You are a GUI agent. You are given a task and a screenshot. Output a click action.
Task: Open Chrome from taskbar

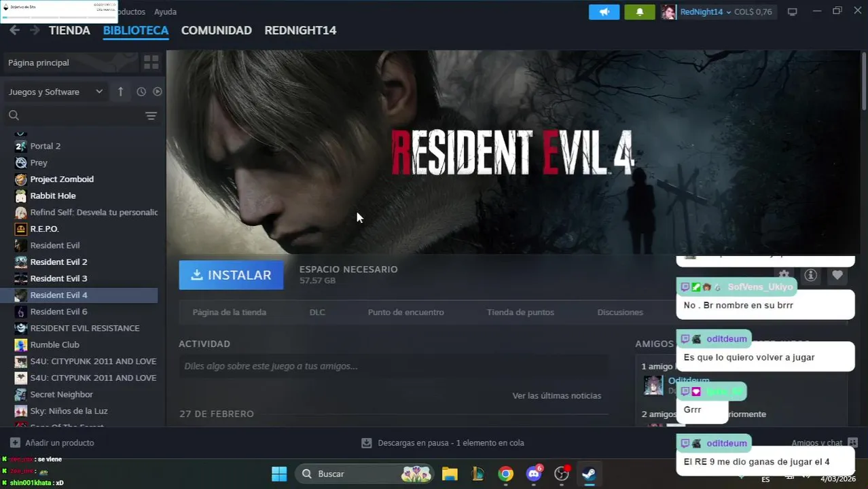point(505,474)
